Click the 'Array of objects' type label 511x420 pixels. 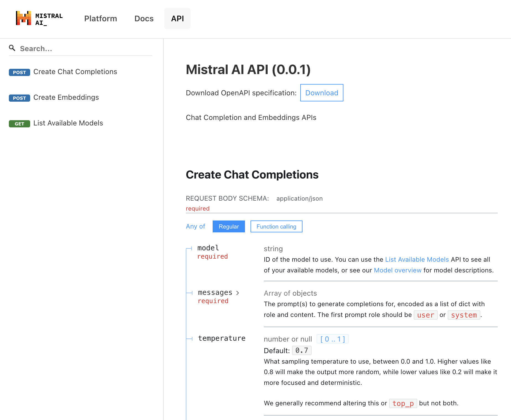click(x=290, y=293)
